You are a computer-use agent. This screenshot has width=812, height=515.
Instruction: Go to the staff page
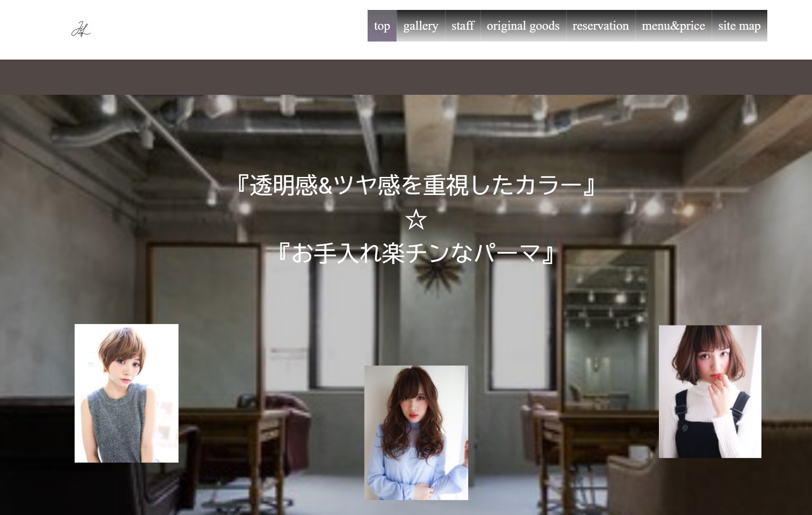(x=463, y=26)
